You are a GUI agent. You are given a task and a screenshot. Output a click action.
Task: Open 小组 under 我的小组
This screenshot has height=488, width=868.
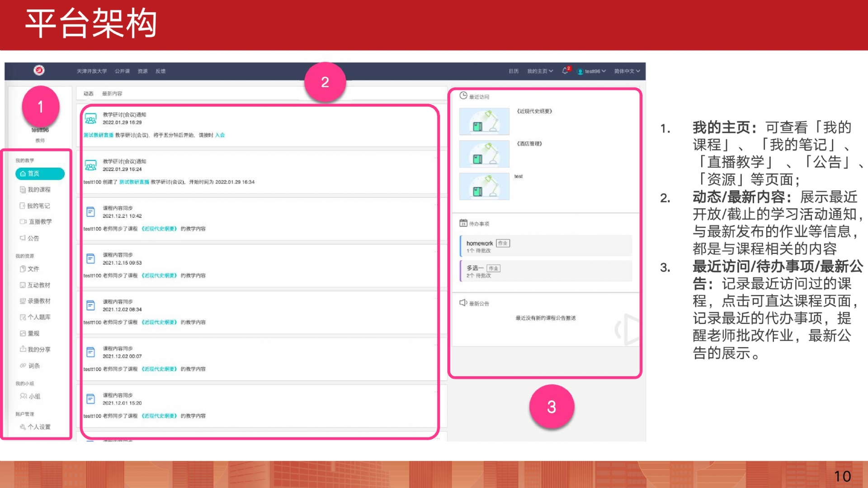click(x=34, y=396)
